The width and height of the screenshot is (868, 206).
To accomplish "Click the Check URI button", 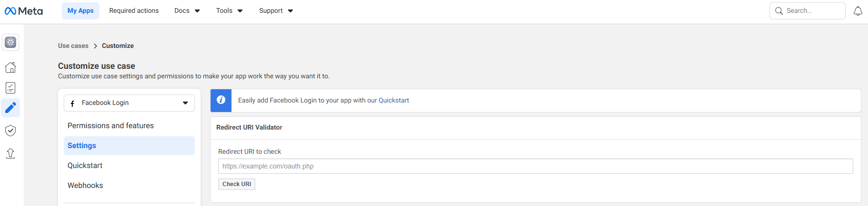I will click(237, 184).
